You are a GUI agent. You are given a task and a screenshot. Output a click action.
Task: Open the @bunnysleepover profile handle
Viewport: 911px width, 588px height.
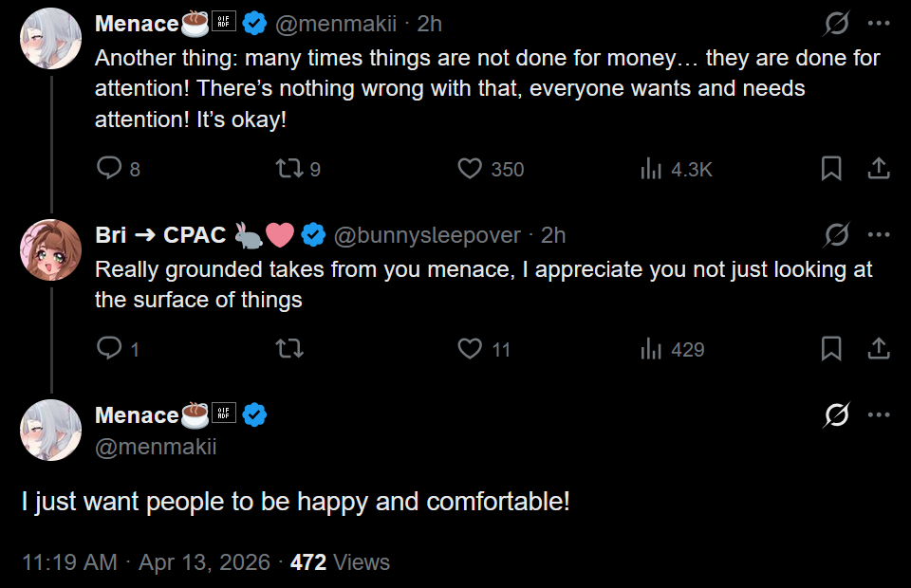click(426, 235)
